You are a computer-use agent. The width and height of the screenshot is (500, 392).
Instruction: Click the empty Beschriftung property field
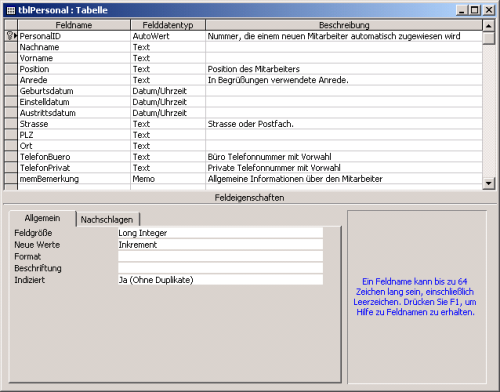click(220, 268)
